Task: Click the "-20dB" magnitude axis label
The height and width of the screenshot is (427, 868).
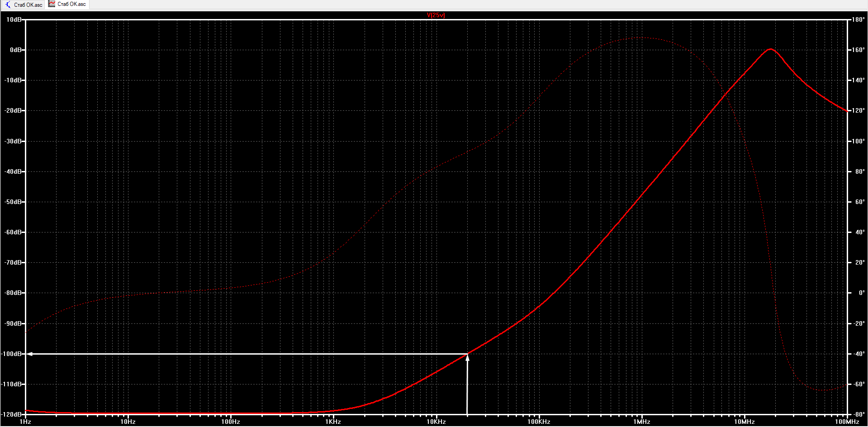Action: tap(13, 110)
